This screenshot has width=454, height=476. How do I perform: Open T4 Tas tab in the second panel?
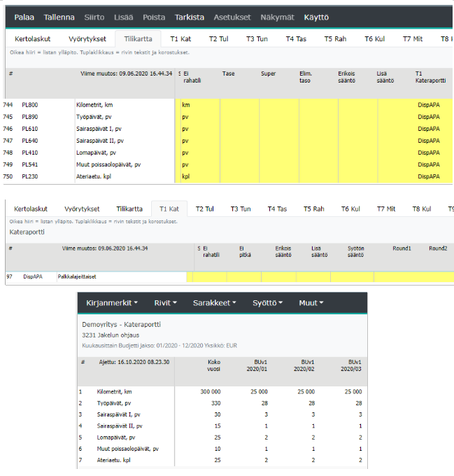(277, 209)
